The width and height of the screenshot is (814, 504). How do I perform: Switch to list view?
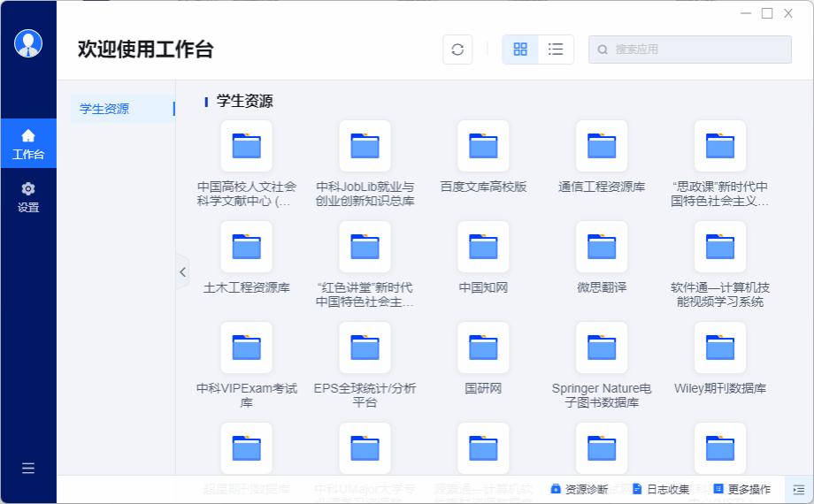pos(556,50)
